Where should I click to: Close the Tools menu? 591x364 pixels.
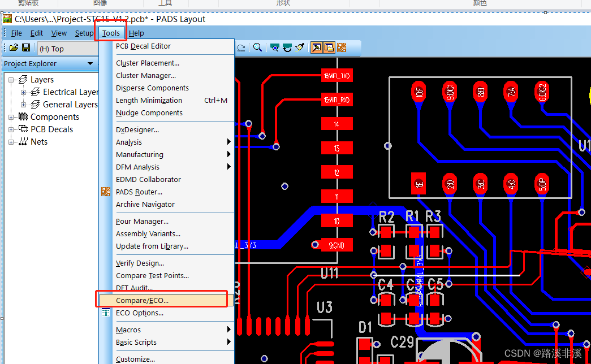click(x=111, y=33)
